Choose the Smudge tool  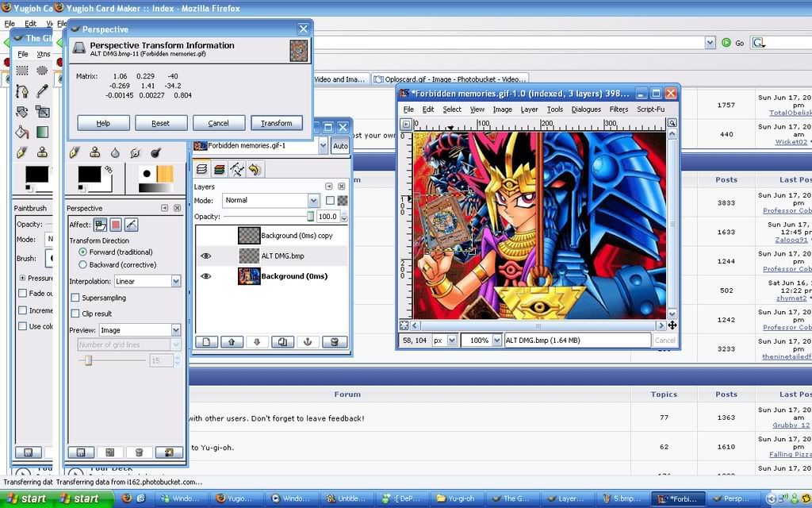pyautogui.click(x=135, y=152)
